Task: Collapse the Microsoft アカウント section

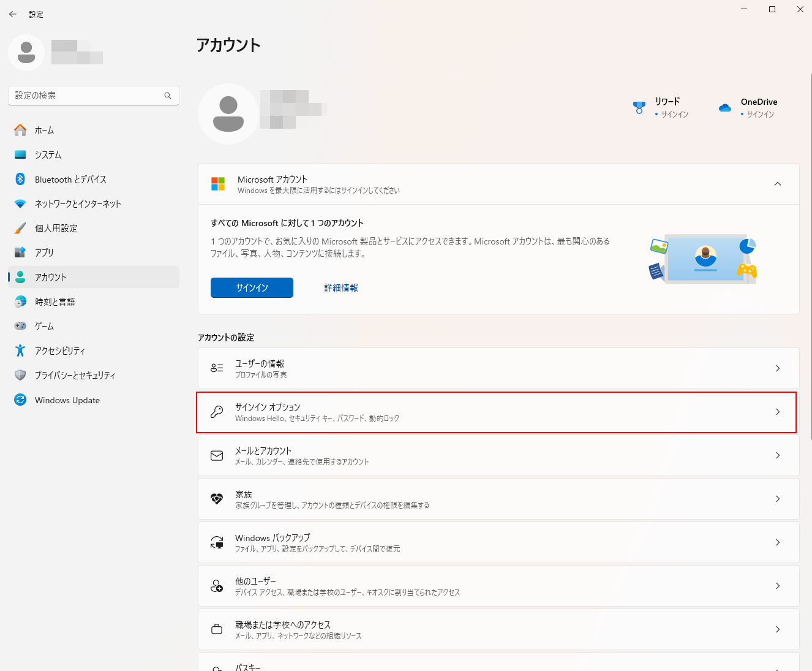Action: coord(778,184)
